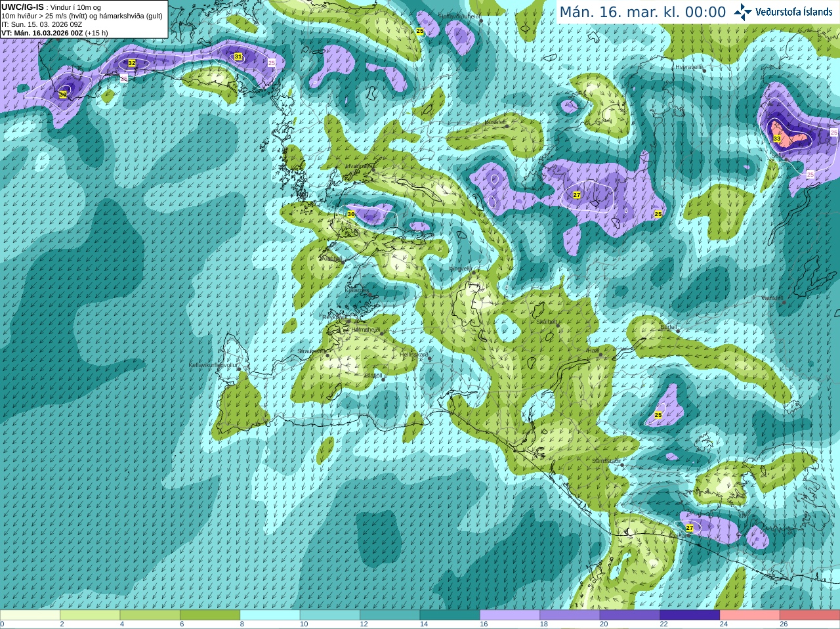
Task: Click the 'IT: Sun. 15. 03. 2026 09Z' line
Action: pos(41,24)
